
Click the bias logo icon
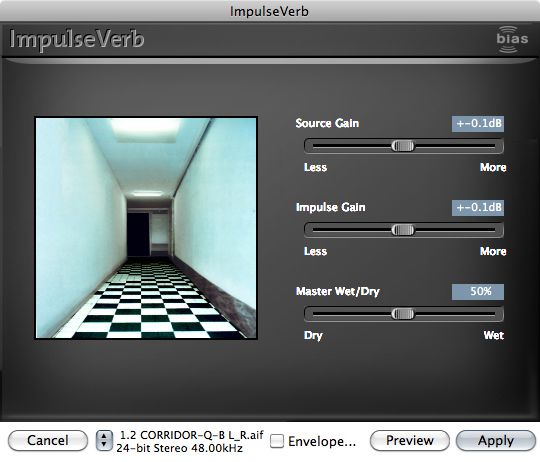pyautogui.click(x=512, y=39)
